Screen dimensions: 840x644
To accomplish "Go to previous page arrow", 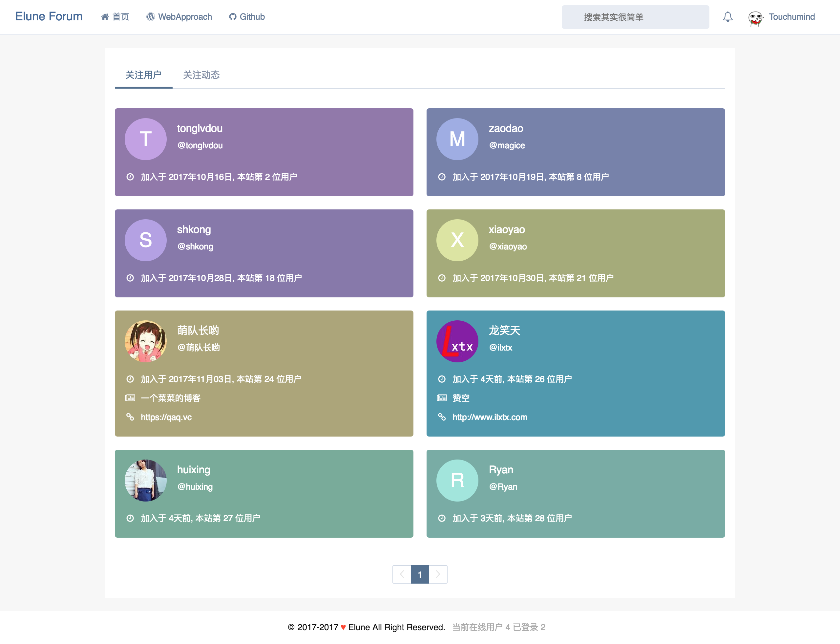I will click(x=402, y=574).
